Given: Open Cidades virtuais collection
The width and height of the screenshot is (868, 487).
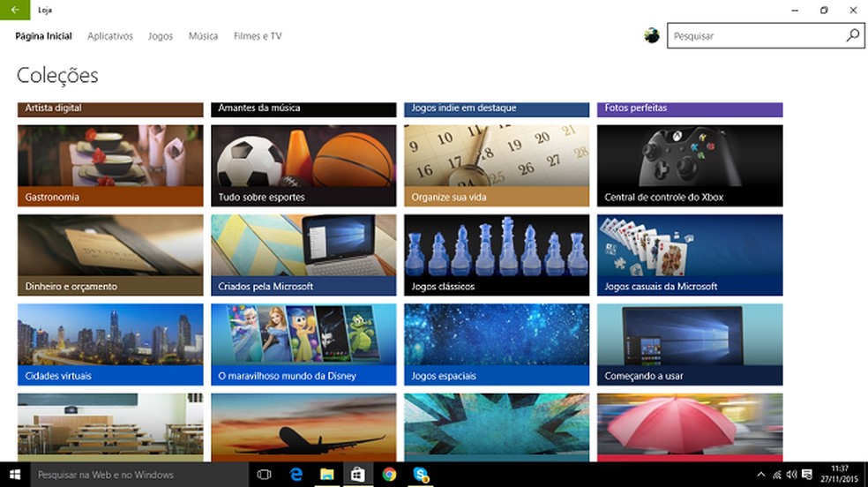Looking at the screenshot, I should (x=110, y=344).
